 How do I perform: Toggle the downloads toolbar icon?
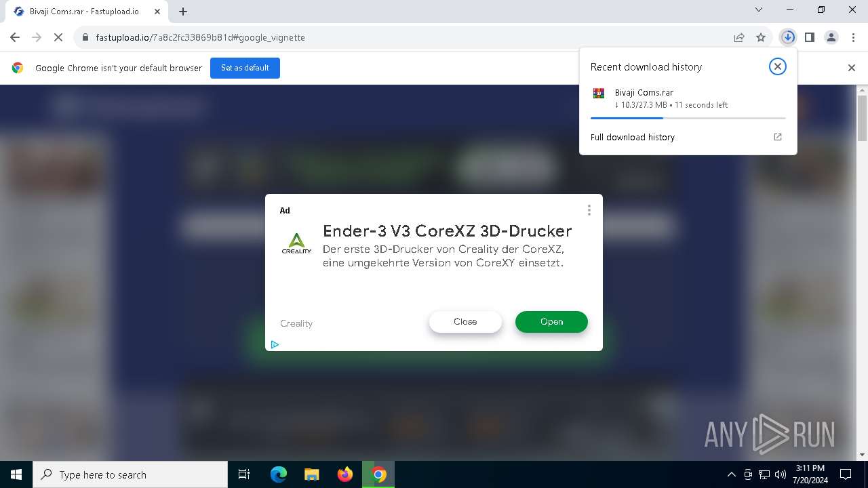[x=788, y=37]
